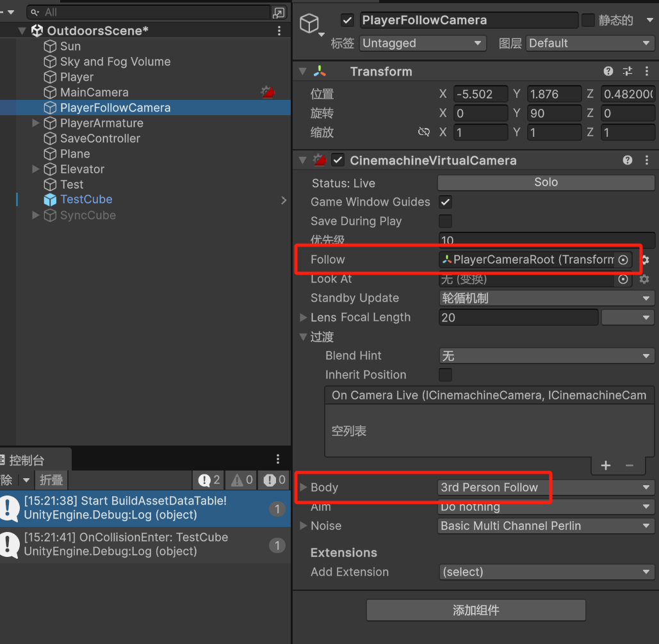The image size is (659, 644).
Task: Enable the Save During Play checkbox
Action: [x=445, y=220]
